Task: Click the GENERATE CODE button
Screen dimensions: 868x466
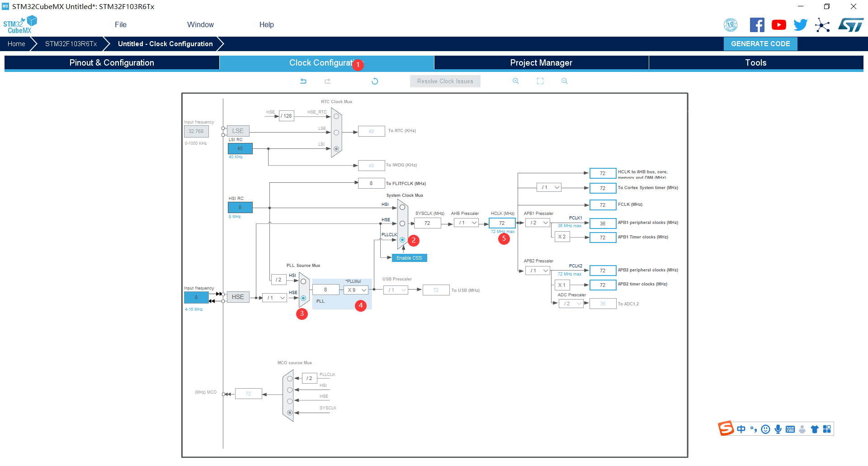Action: [x=760, y=44]
